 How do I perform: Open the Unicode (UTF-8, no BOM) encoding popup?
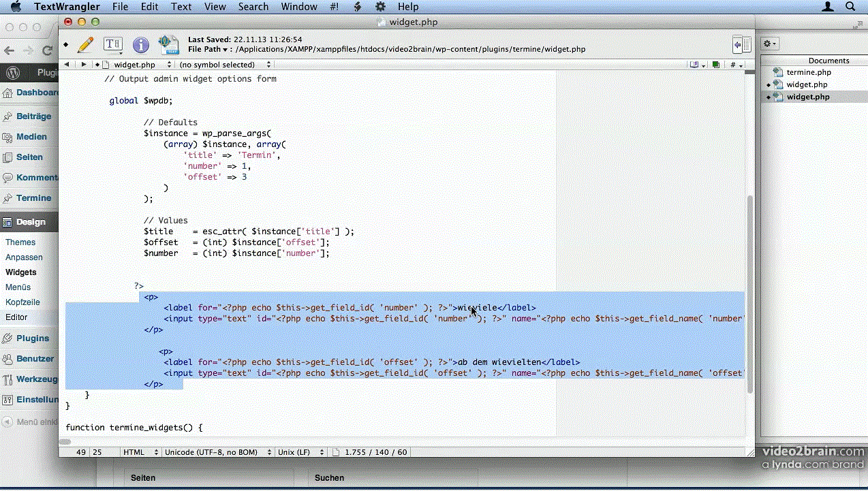(x=217, y=452)
